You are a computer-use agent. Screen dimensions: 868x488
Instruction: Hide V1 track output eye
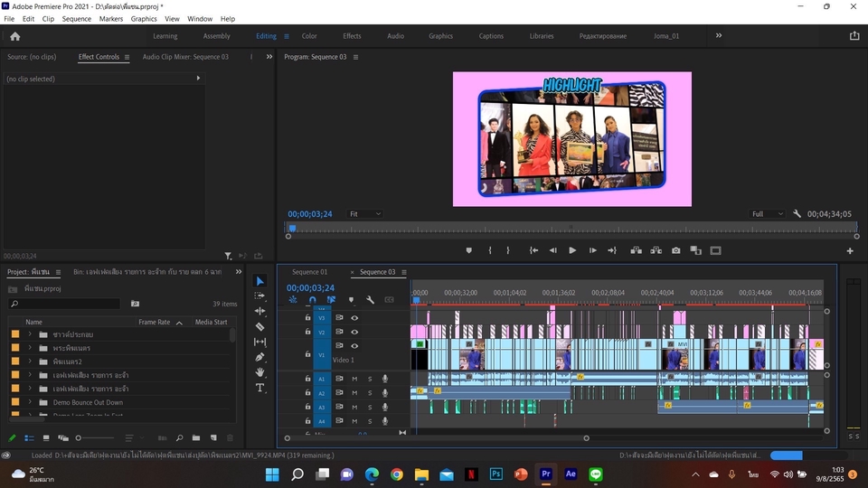pos(354,346)
